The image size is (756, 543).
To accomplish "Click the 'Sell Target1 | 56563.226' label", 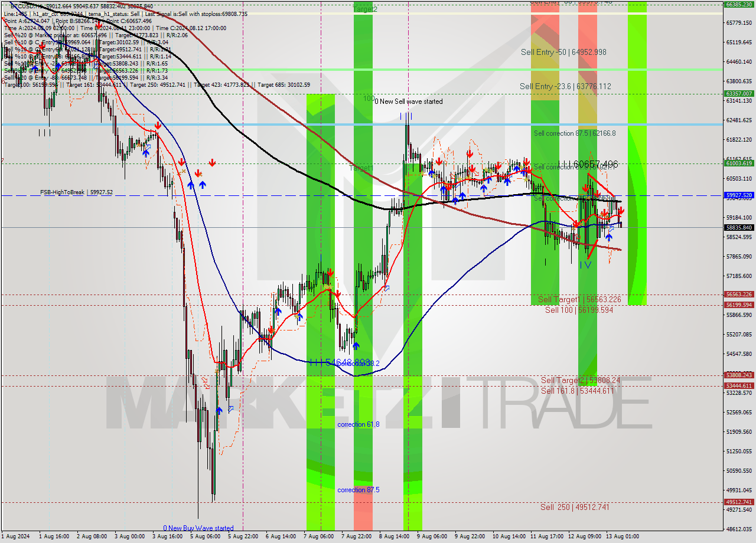I will 579,299.
